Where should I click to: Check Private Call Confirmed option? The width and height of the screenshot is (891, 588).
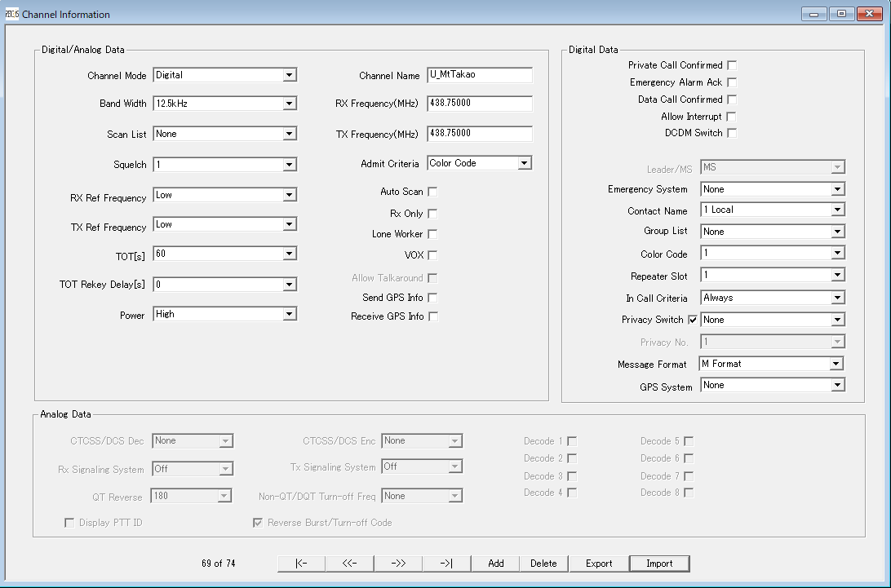pyautogui.click(x=732, y=65)
